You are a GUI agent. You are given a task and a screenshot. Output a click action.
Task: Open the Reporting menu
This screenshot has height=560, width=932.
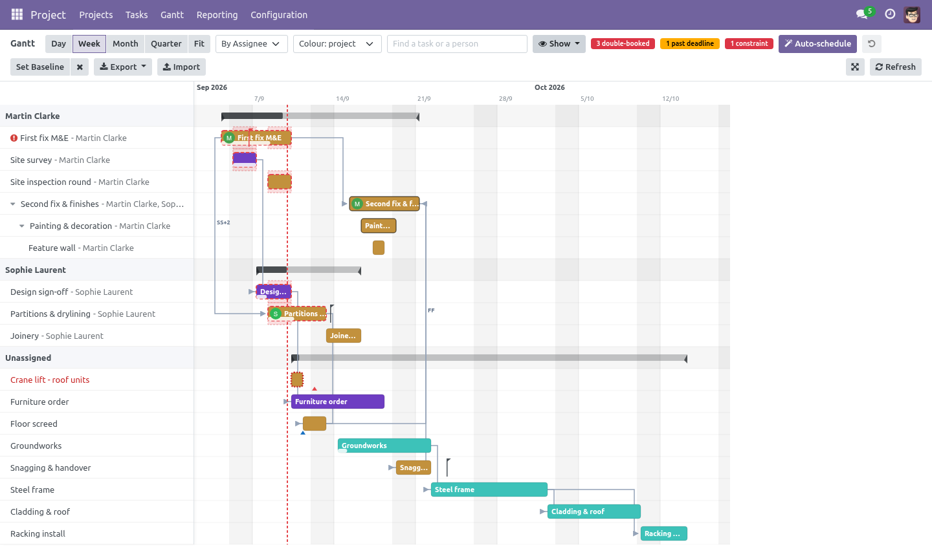pos(217,15)
